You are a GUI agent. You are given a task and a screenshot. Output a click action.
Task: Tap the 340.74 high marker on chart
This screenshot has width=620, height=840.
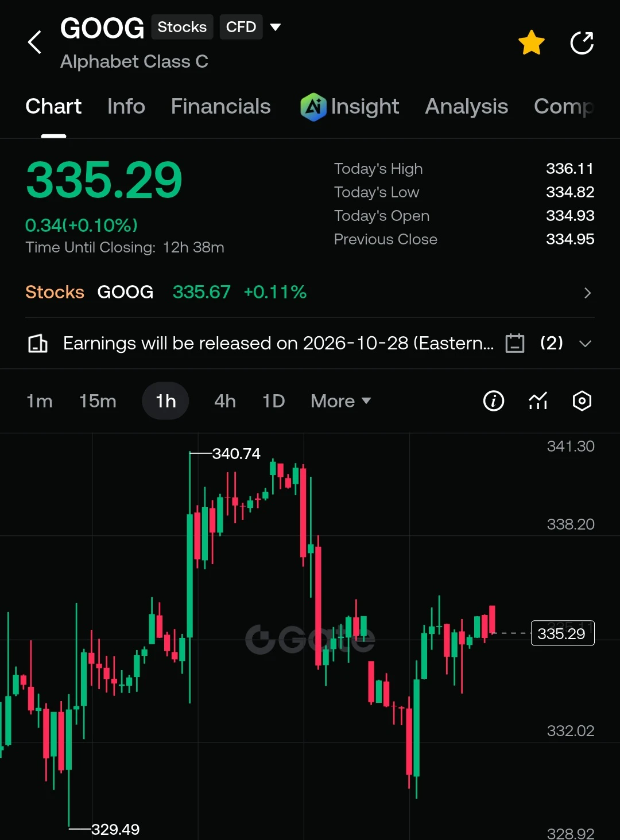pos(236,454)
